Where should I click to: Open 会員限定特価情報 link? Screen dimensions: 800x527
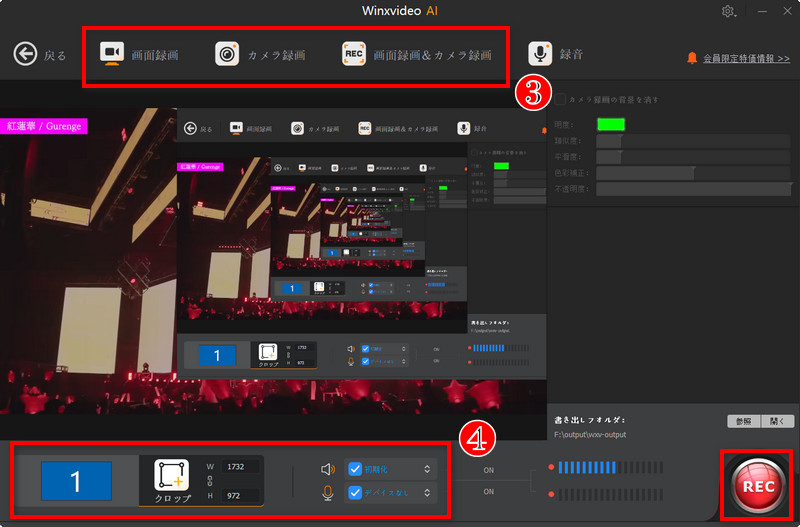[746, 59]
